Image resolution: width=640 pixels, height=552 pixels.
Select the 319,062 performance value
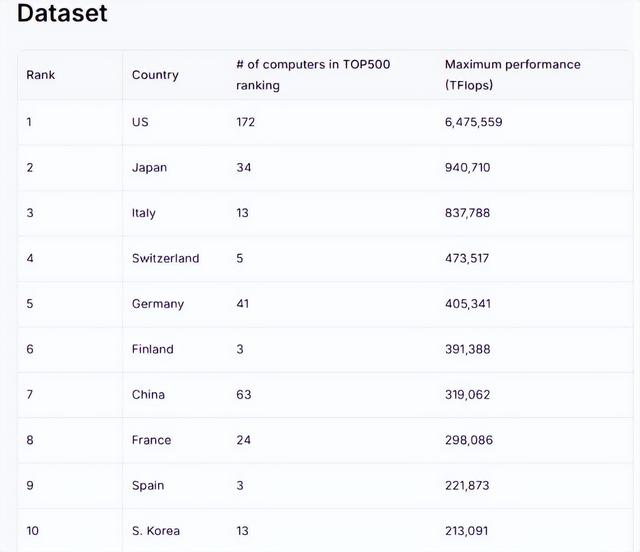[468, 394]
